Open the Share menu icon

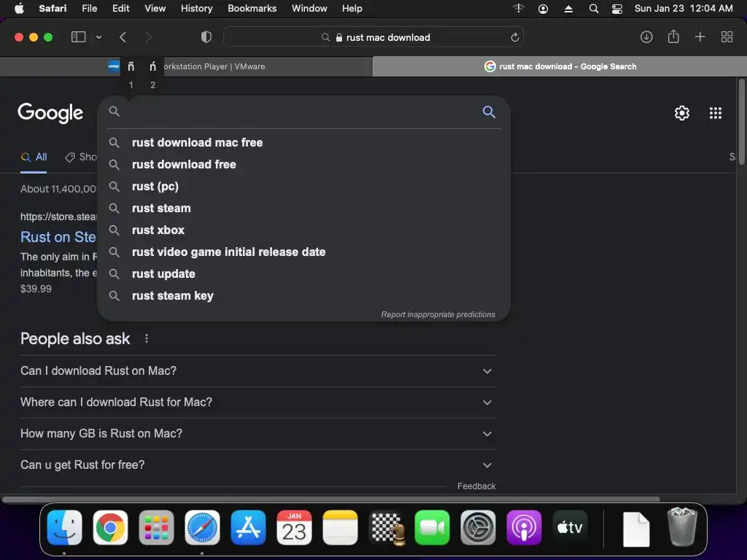coord(673,36)
